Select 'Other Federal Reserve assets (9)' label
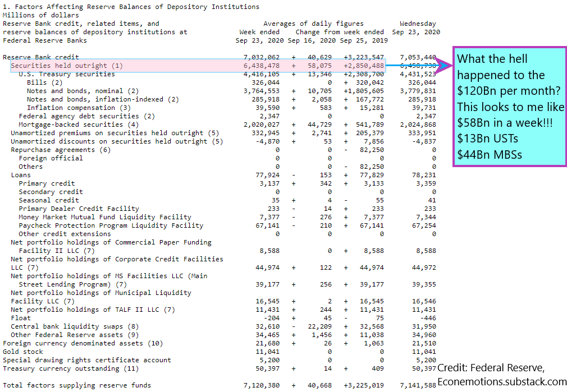 (75, 335)
